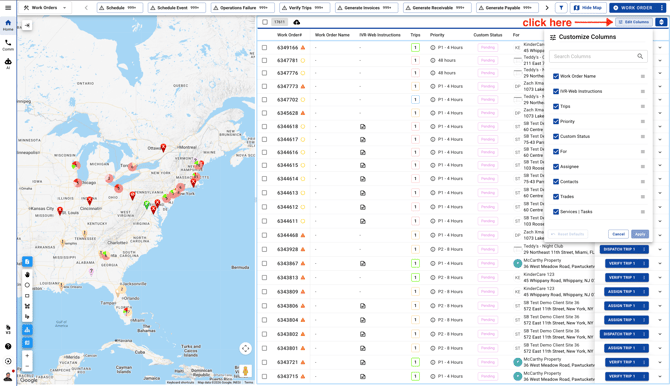The height and width of the screenshot is (386, 670).
Task: Select the circle draw tool on map
Action: [27, 285]
